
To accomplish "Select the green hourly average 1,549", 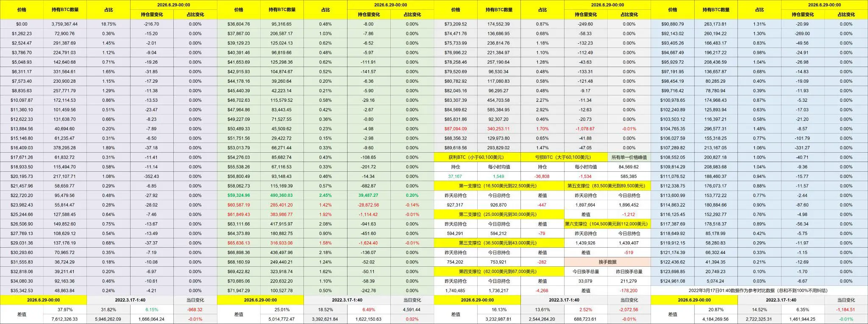I will (499, 176).
